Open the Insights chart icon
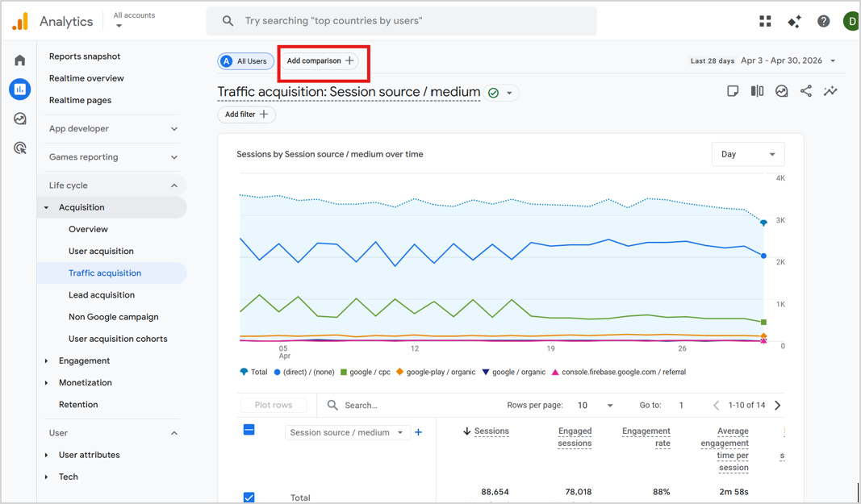This screenshot has height=504, width=861. pos(781,91)
